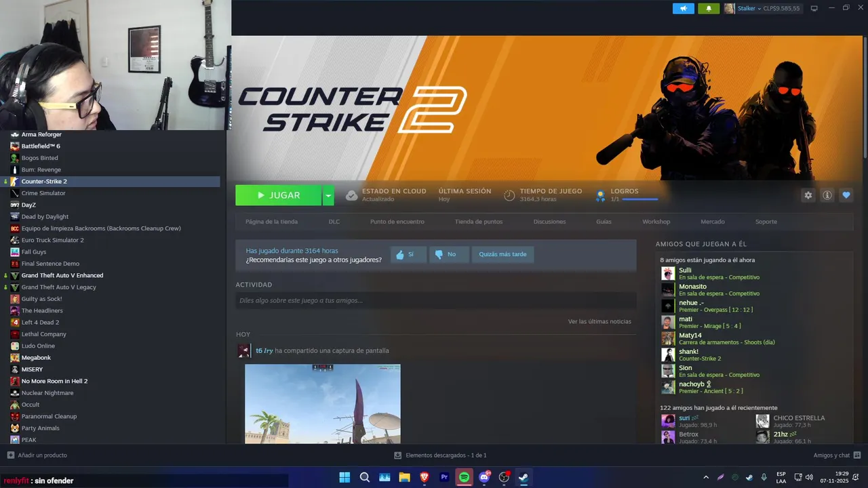Open downloads Elementos descargados status

tap(440, 455)
